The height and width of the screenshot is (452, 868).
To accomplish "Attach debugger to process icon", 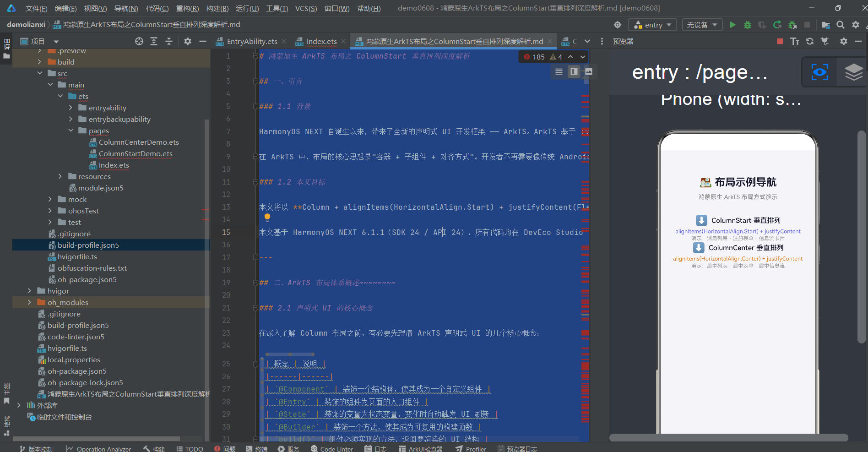I will [x=792, y=25].
